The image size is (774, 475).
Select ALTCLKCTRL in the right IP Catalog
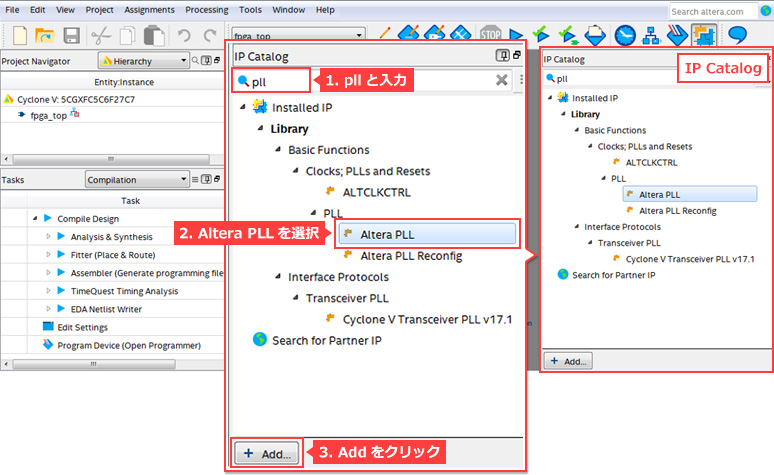651,162
